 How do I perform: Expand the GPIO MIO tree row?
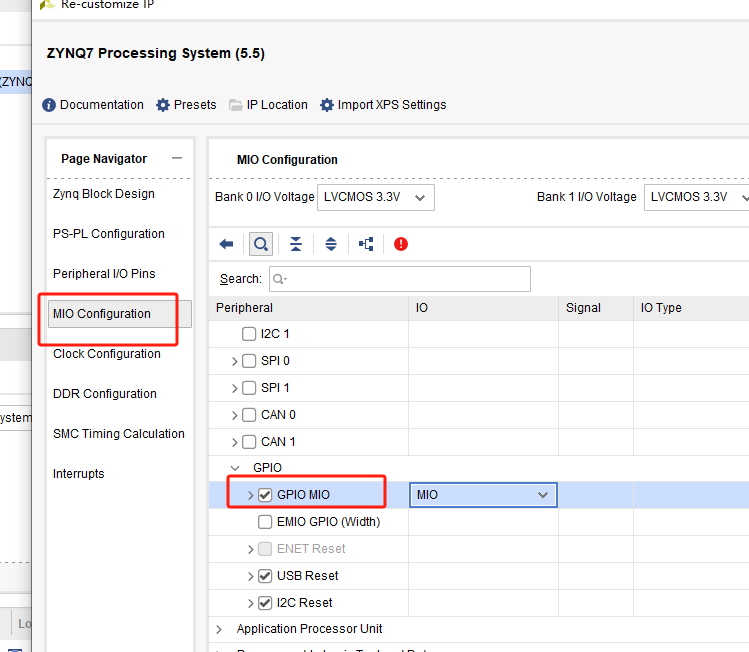[251, 495]
